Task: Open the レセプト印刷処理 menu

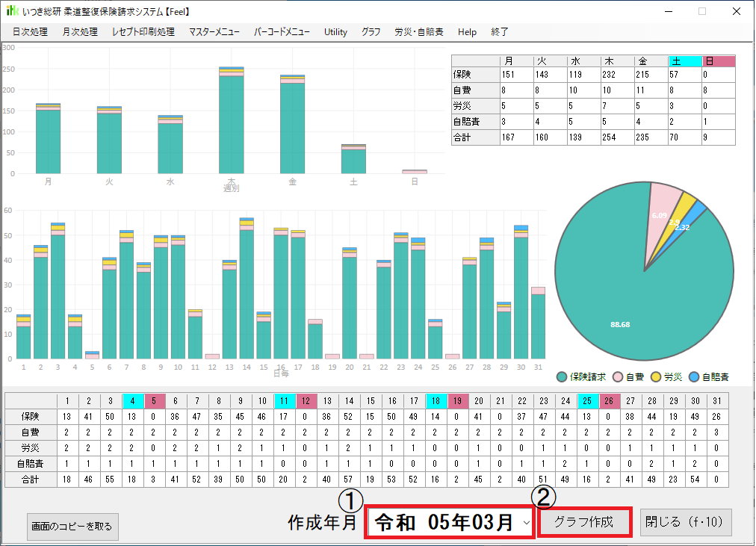Action: [x=143, y=32]
